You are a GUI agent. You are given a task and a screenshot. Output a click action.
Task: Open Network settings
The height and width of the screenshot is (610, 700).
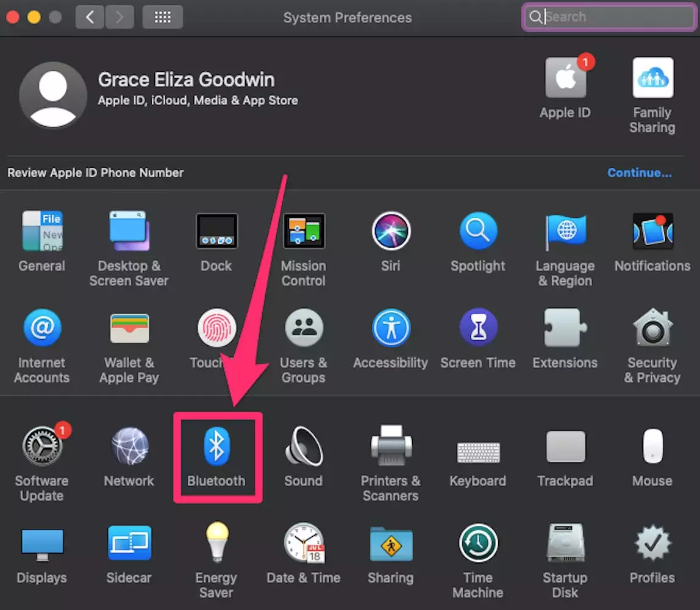[129, 448]
